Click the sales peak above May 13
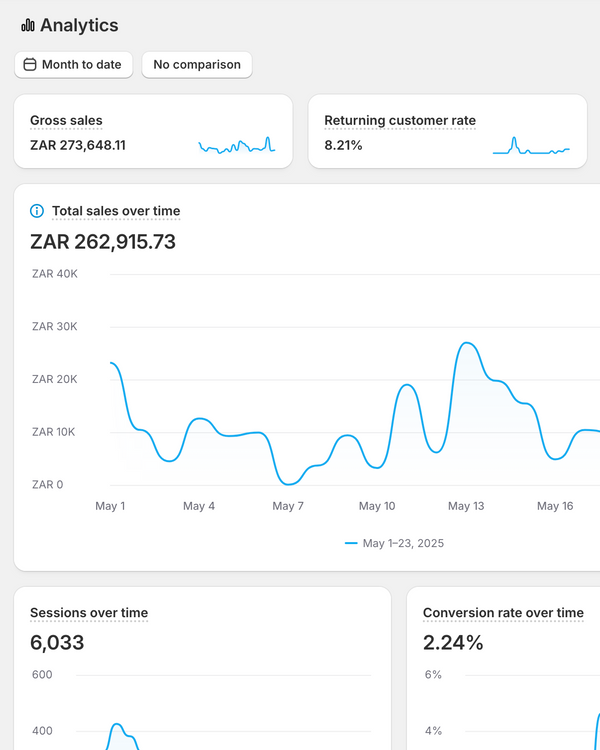 [x=467, y=344]
